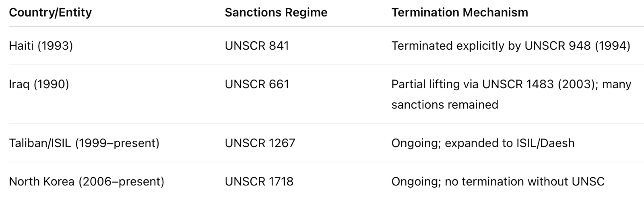Click the UNSCR 1267 cell
This screenshot has width=644, height=198.
point(260,143)
